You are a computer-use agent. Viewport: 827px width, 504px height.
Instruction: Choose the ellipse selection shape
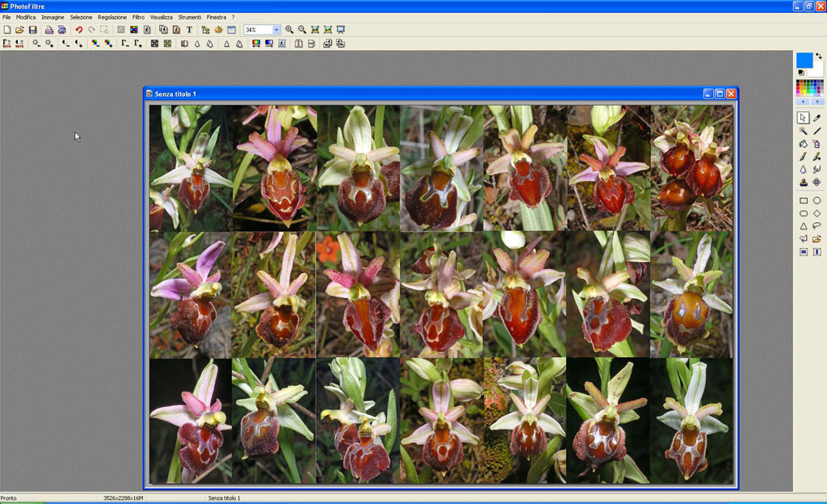point(817,200)
